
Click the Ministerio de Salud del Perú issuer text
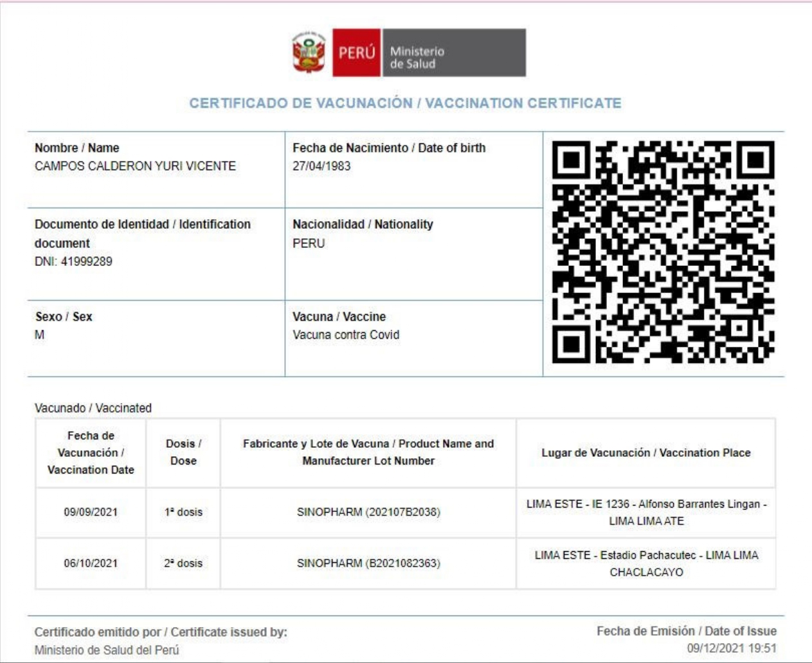click(107, 650)
